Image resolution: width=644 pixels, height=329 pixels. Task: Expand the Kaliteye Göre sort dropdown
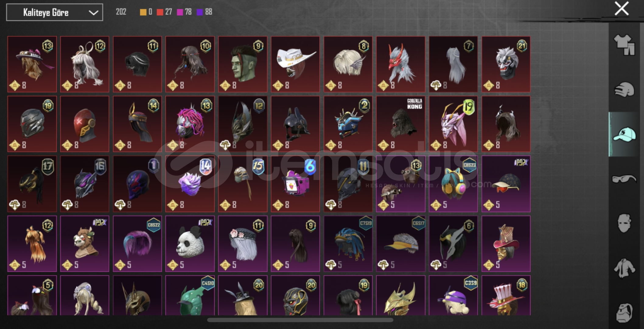tap(54, 12)
